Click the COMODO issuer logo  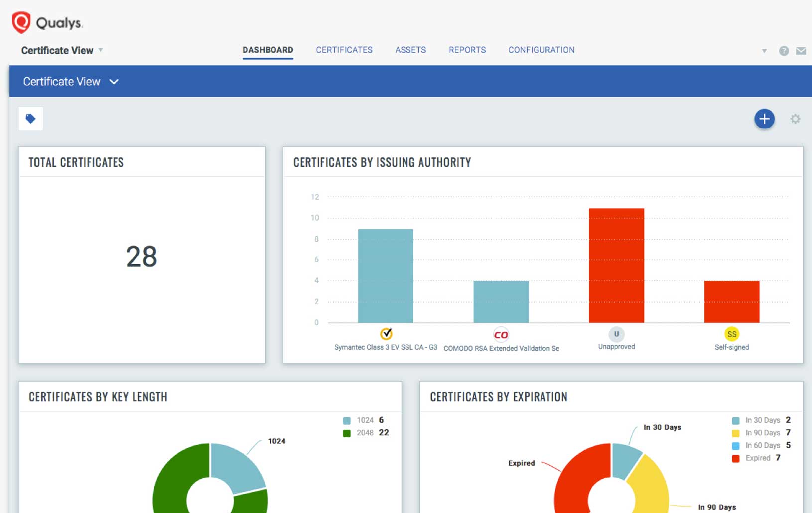502,334
